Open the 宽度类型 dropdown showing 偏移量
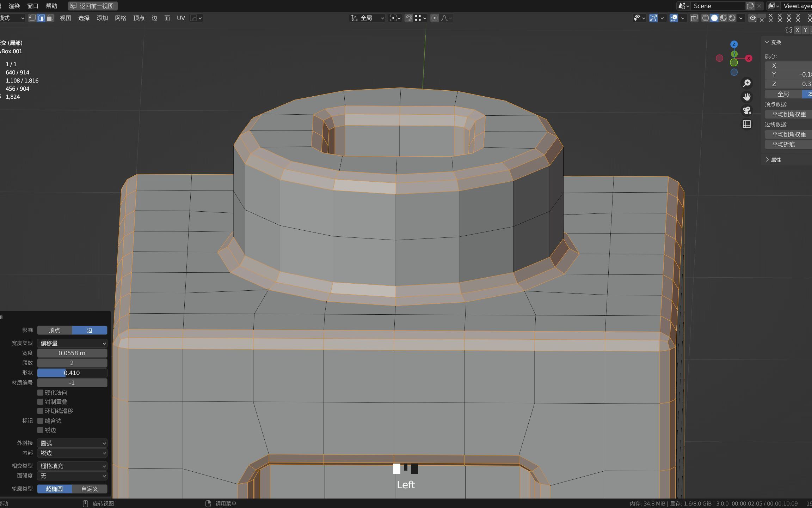The image size is (812, 508). pos(72,343)
